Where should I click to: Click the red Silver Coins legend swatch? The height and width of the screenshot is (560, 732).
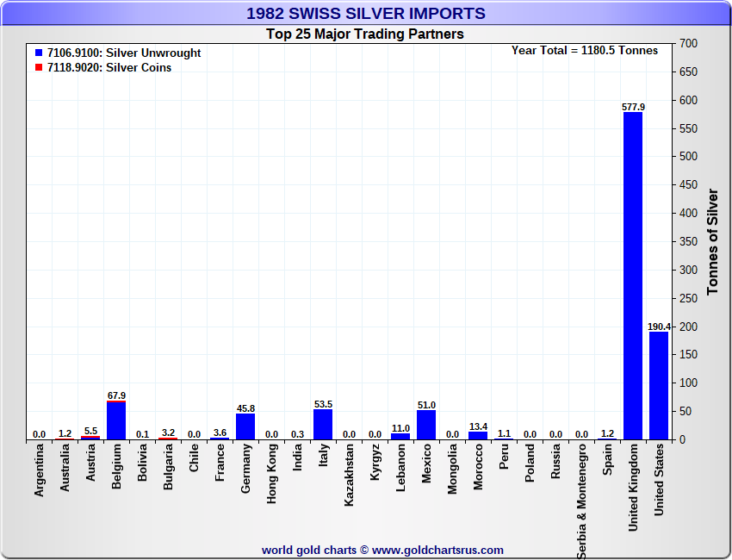click(39, 67)
